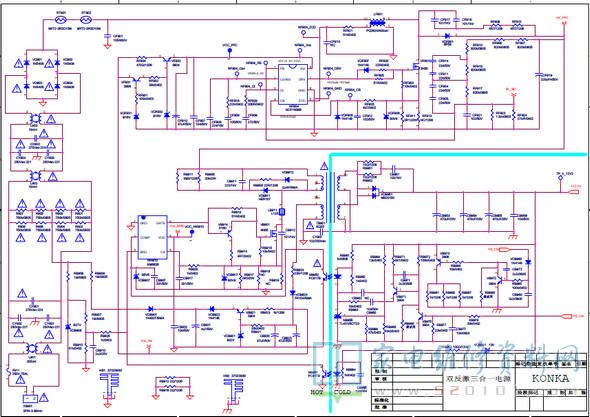The height and width of the screenshot is (417, 590).
Task: Select the PWM controller IC on the left
Action: click(152, 237)
